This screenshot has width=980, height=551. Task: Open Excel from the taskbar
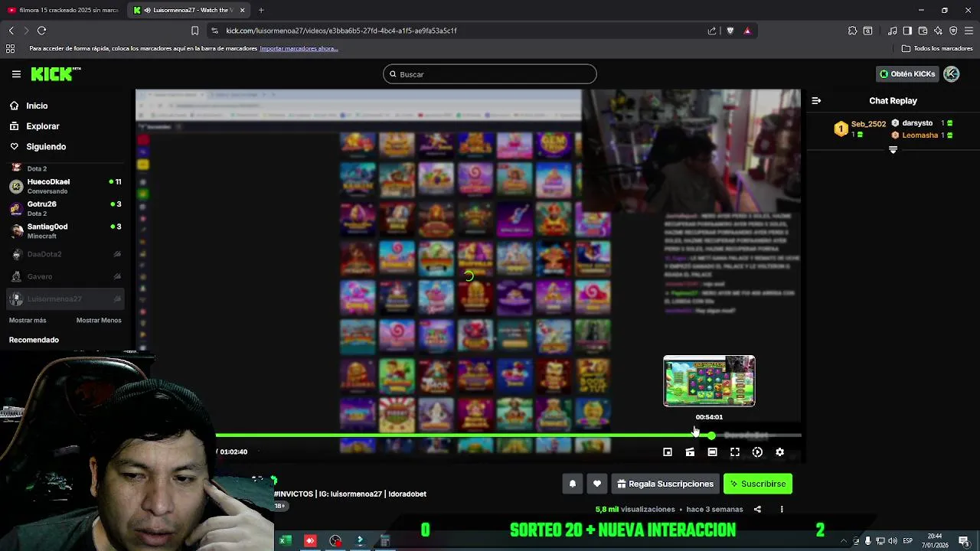click(284, 541)
